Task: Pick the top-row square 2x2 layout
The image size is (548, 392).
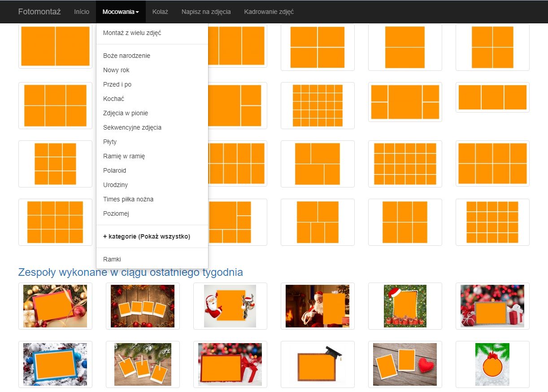Action: [492, 48]
